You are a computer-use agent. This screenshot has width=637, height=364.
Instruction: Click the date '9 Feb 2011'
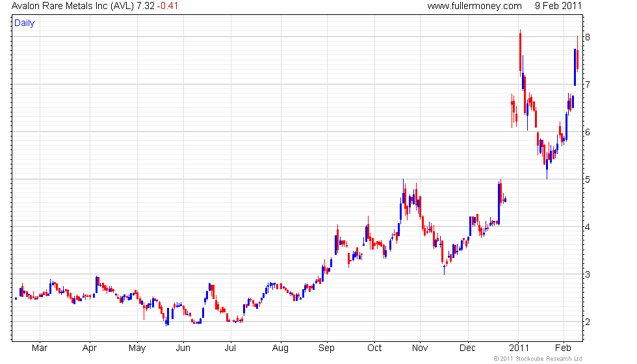click(x=558, y=6)
